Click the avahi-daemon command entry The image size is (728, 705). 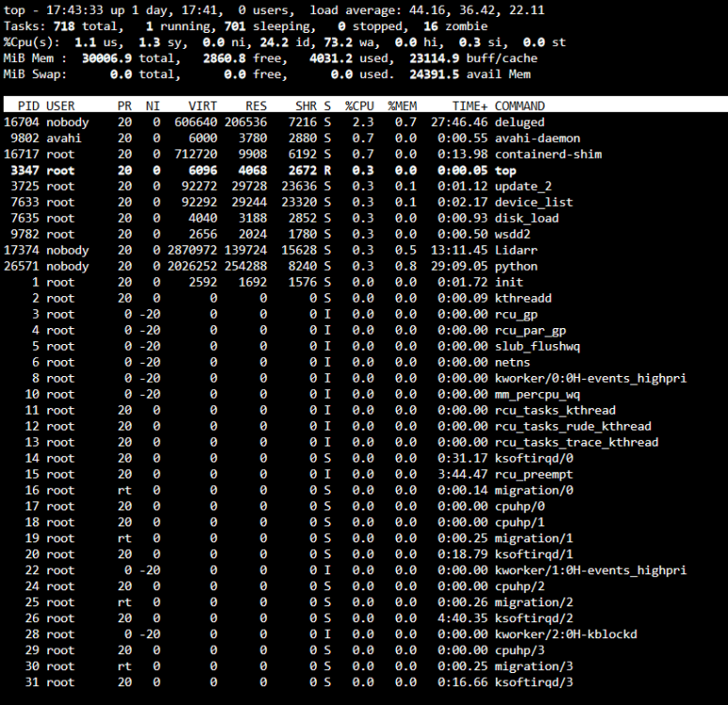click(x=538, y=138)
